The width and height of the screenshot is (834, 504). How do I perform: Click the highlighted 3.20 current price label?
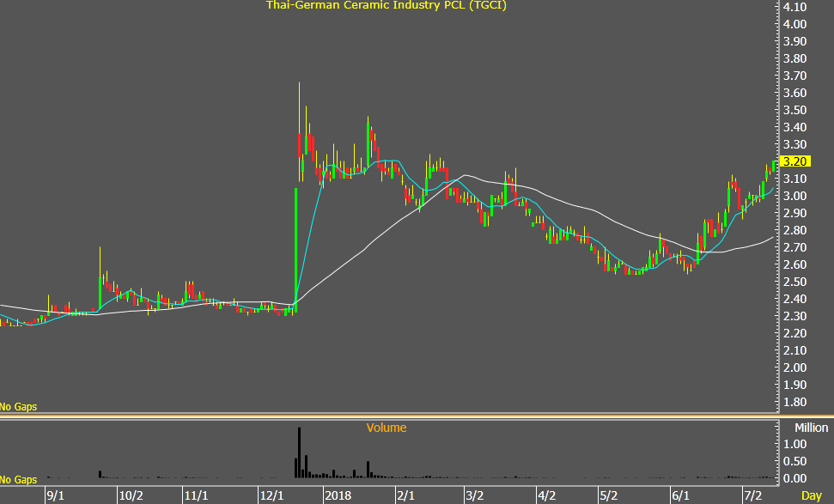click(x=795, y=161)
